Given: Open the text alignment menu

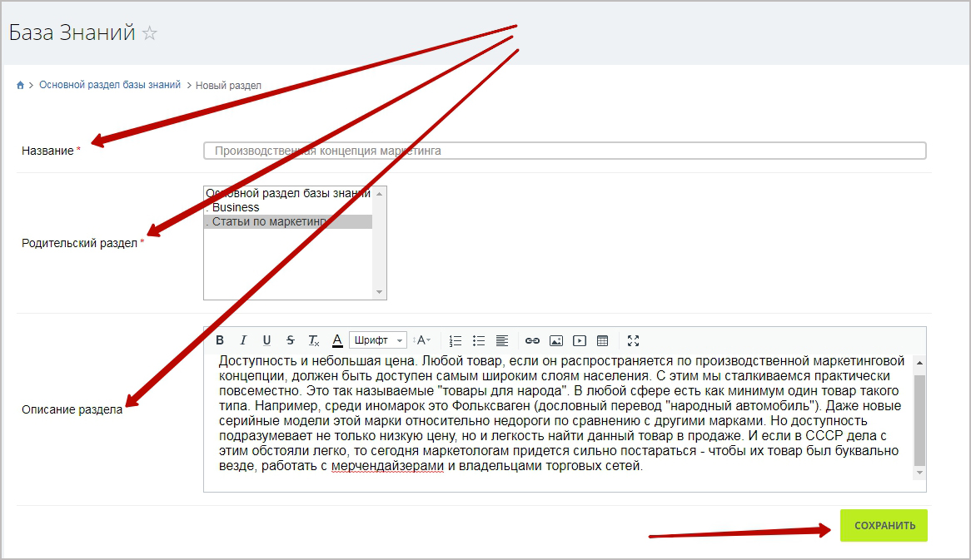Looking at the screenshot, I should click(x=502, y=340).
